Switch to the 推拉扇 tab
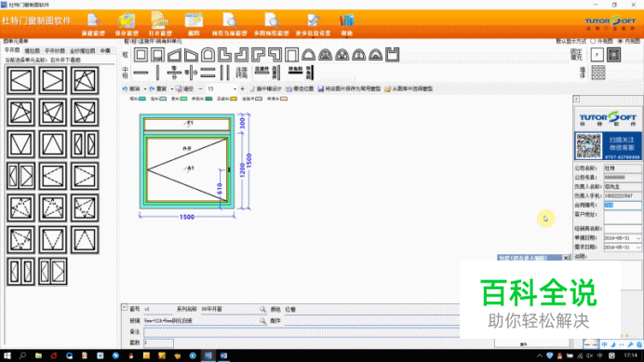Viewport: 644px width, 362px height. (32, 50)
